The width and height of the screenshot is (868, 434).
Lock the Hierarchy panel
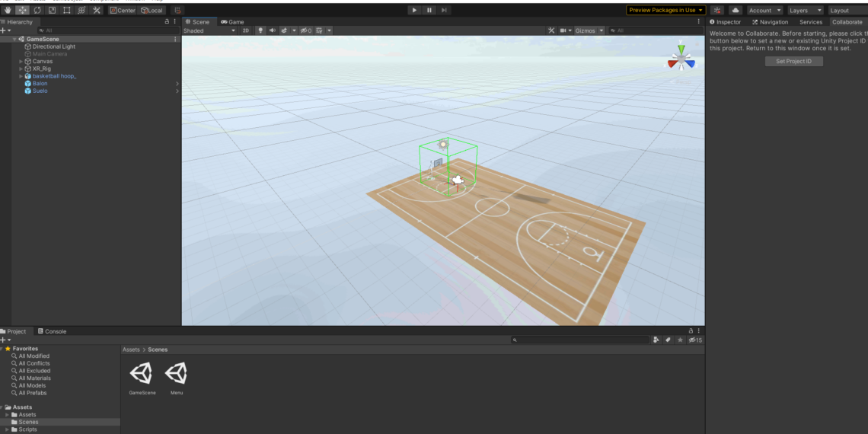(x=168, y=21)
